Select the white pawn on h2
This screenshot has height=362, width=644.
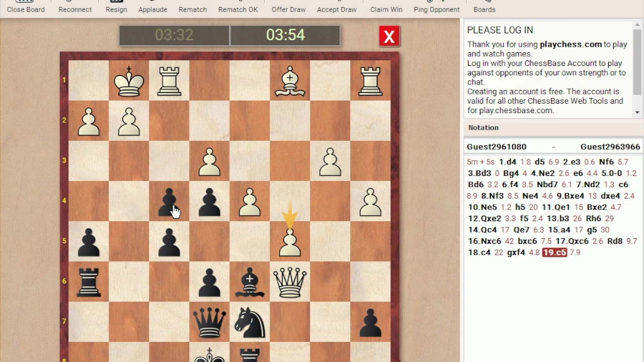tap(89, 122)
